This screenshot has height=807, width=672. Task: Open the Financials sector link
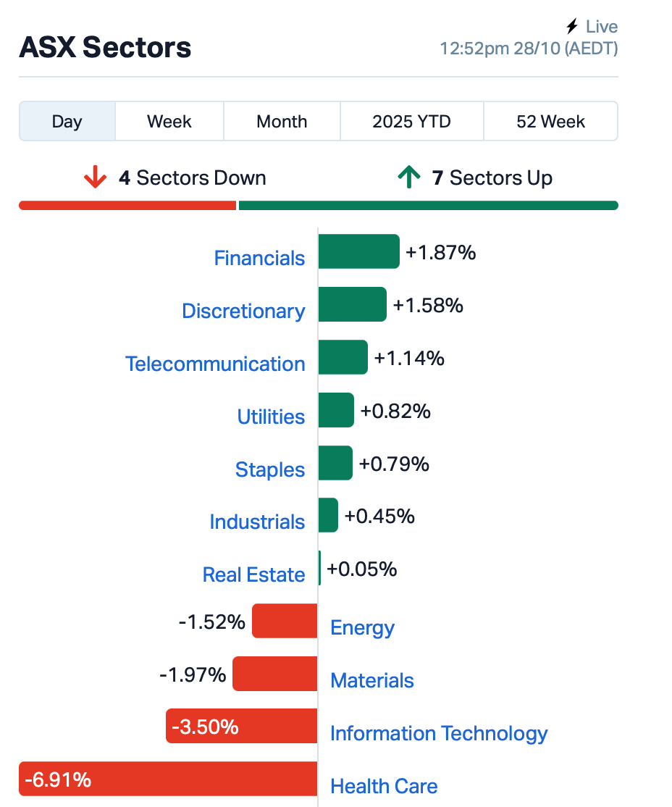coord(259,258)
